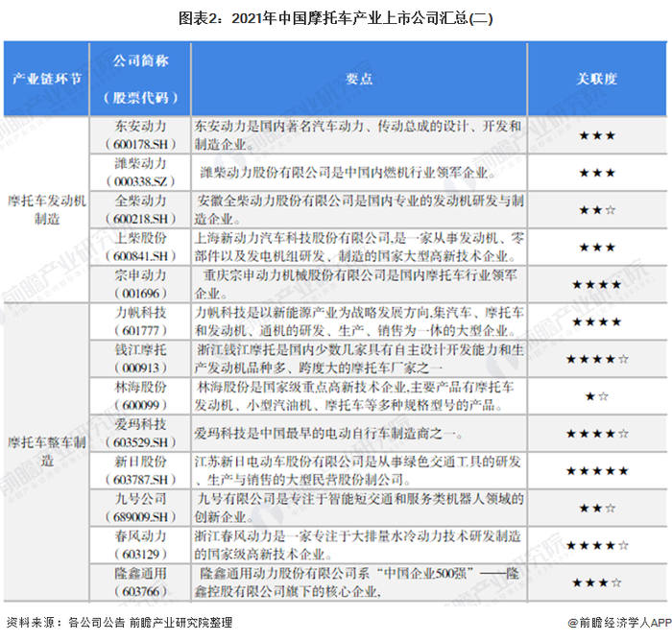Click the @前瞻经济学人APP credit text
672x641 pixels.
[x=619, y=622]
